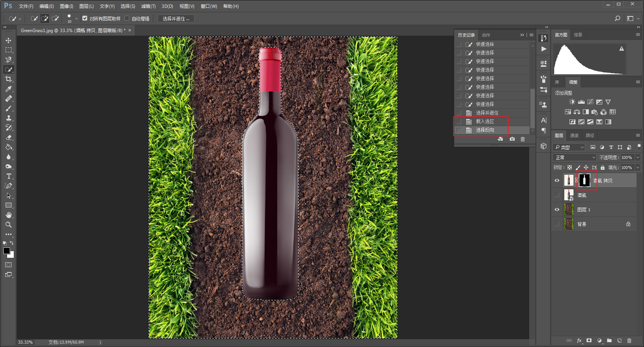Show the 酒瓶 layer

click(x=557, y=195)
